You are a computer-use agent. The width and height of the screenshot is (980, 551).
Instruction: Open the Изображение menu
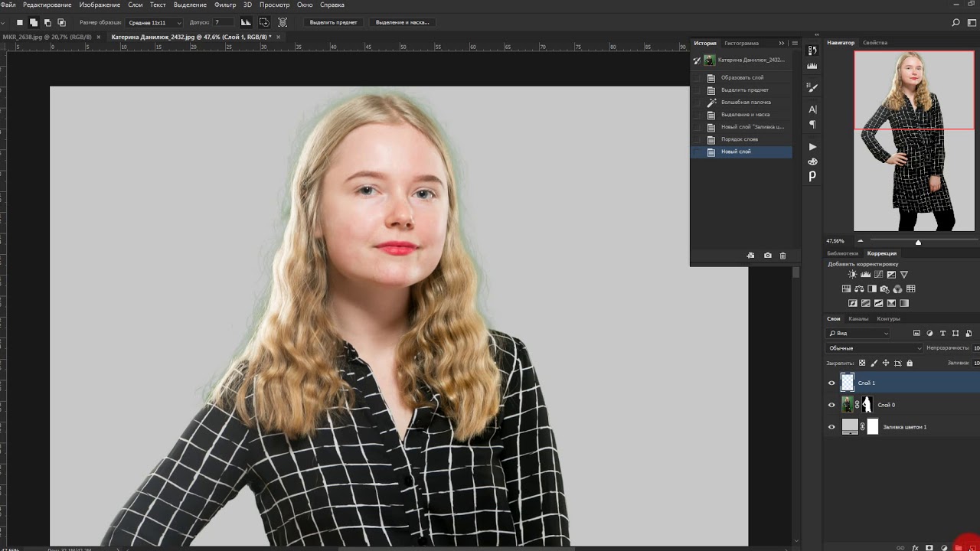(100, 5)
